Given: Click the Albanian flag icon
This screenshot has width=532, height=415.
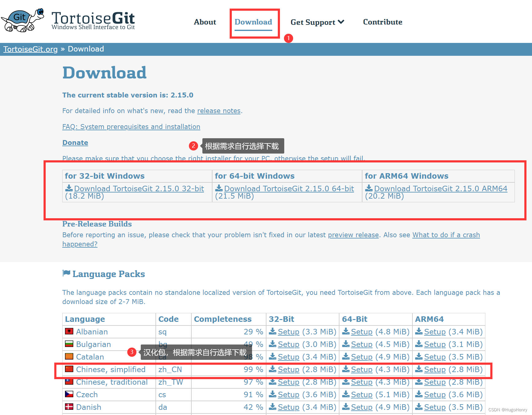Looking at the screenshot, I should 69,331.
